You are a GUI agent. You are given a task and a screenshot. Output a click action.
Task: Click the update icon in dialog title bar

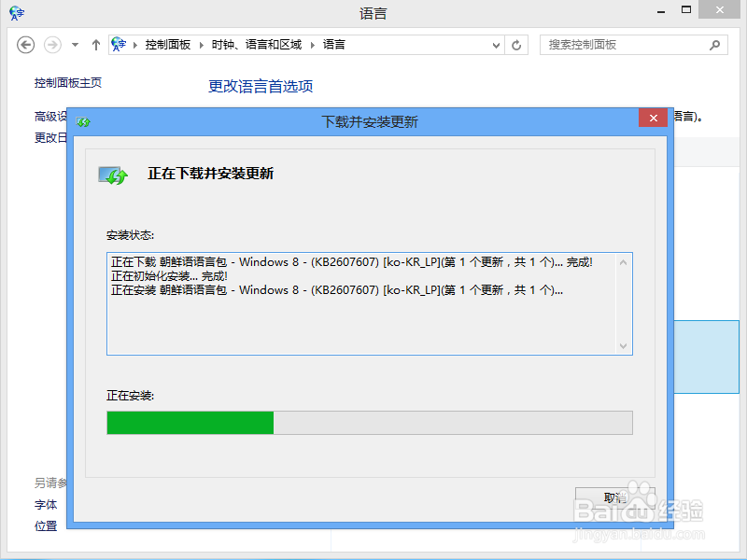(83, 122)
